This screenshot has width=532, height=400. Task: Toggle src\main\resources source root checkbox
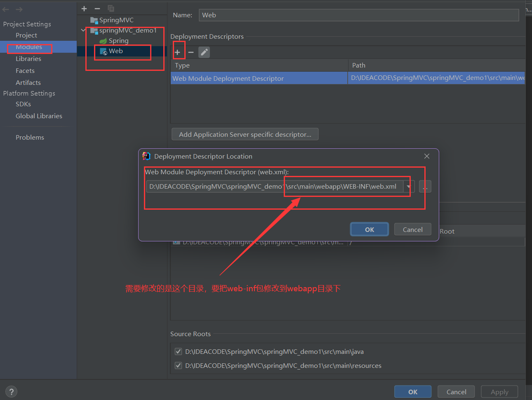(179, 365)
